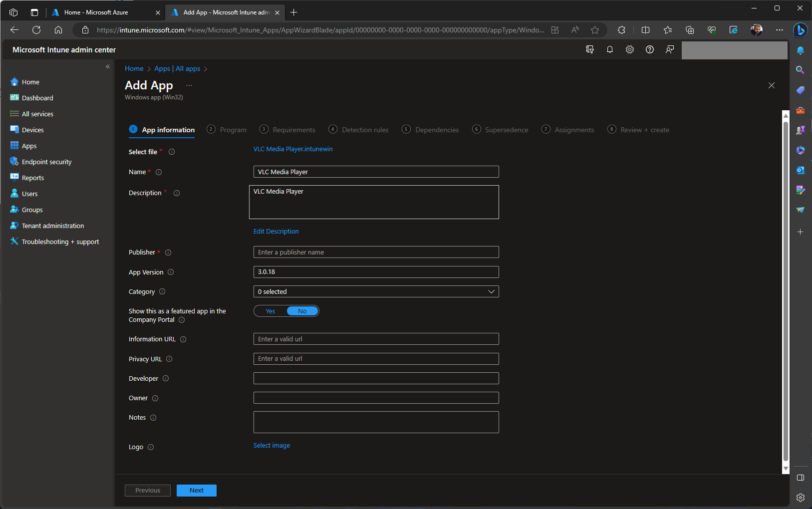Click the Notes text area
Viewport: 812px width, 509px height.
pos(376,422)
